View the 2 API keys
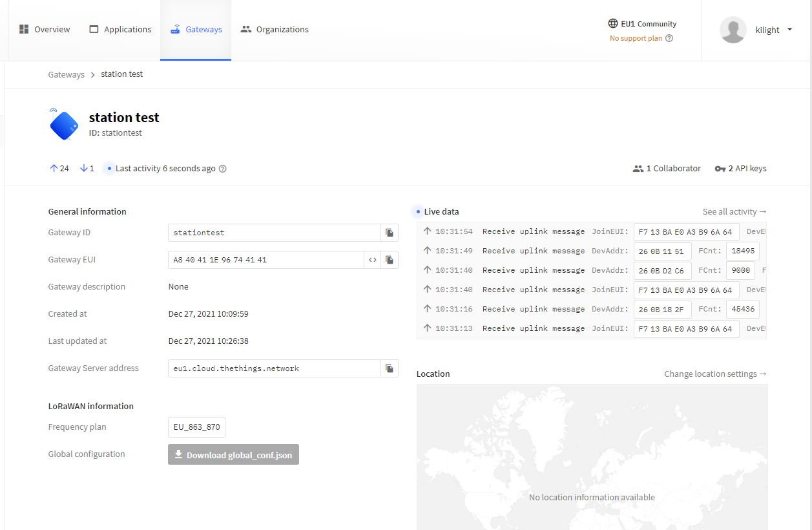 (x=741, y=169)
